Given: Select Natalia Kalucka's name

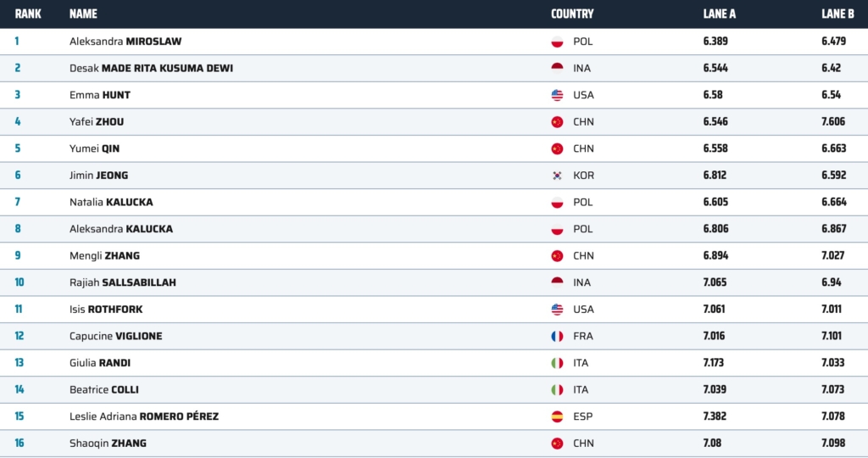Looking at the screenshot, I should (x=111, y=203).
